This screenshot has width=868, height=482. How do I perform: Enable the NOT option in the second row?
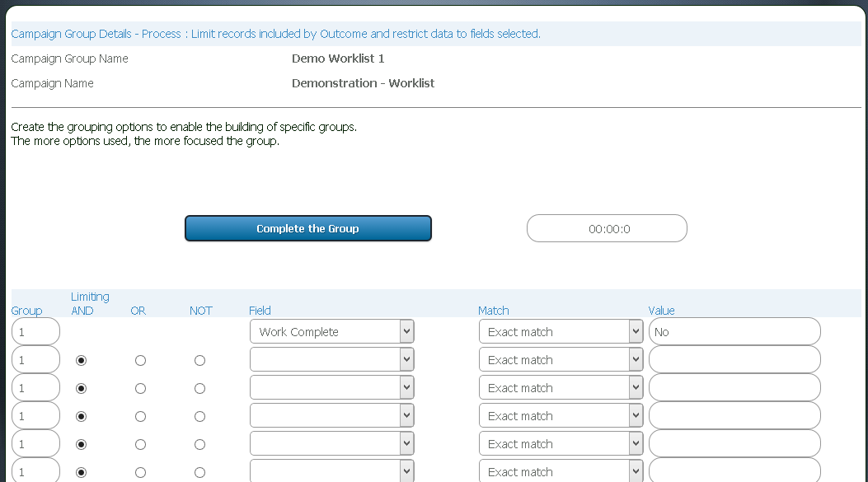199,360
